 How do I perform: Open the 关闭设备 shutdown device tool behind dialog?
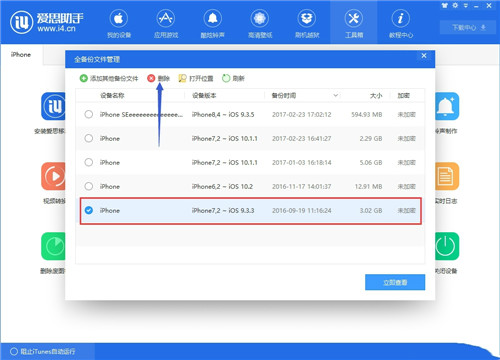447,253
